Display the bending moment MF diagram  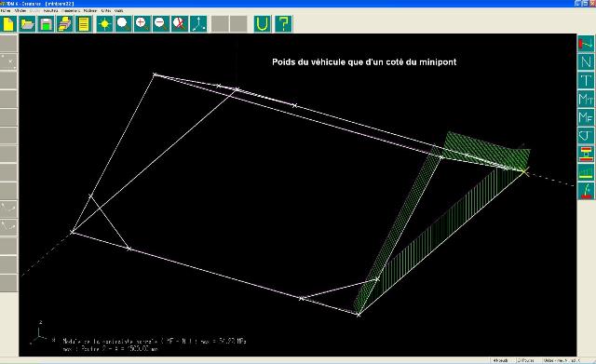coord(586,117)
